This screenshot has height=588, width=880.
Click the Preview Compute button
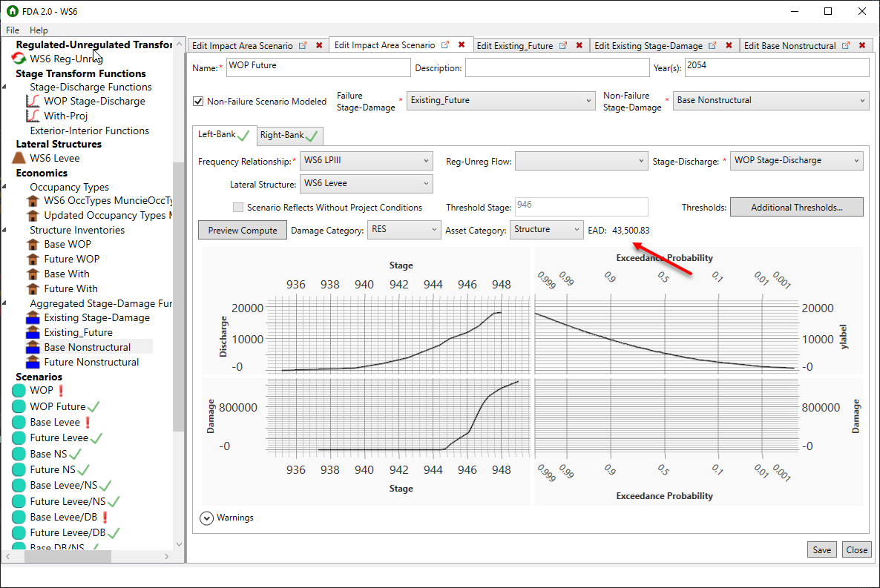tap(242, 230)
